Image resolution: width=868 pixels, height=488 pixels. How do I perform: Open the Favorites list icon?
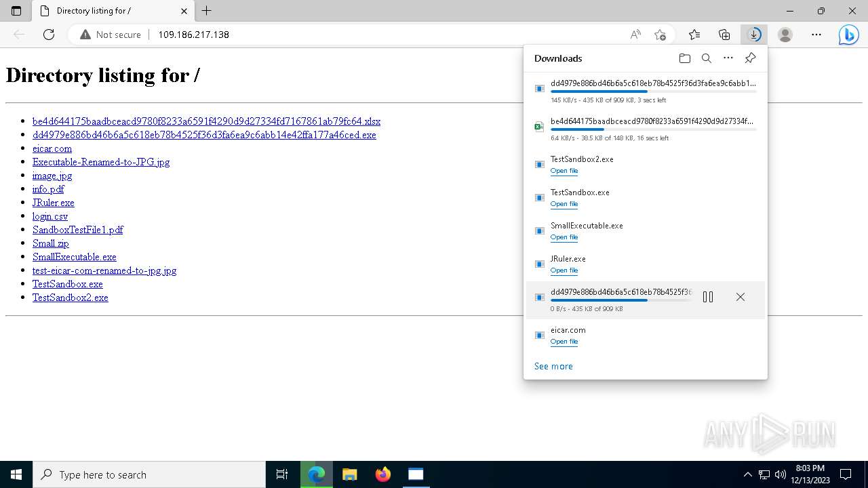coord(694,35)
